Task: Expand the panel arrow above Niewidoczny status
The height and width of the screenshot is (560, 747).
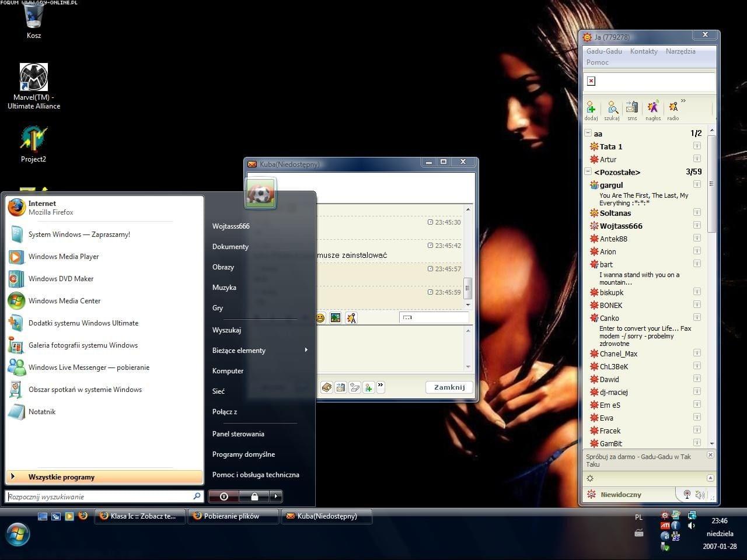Action: pos(710,478)
